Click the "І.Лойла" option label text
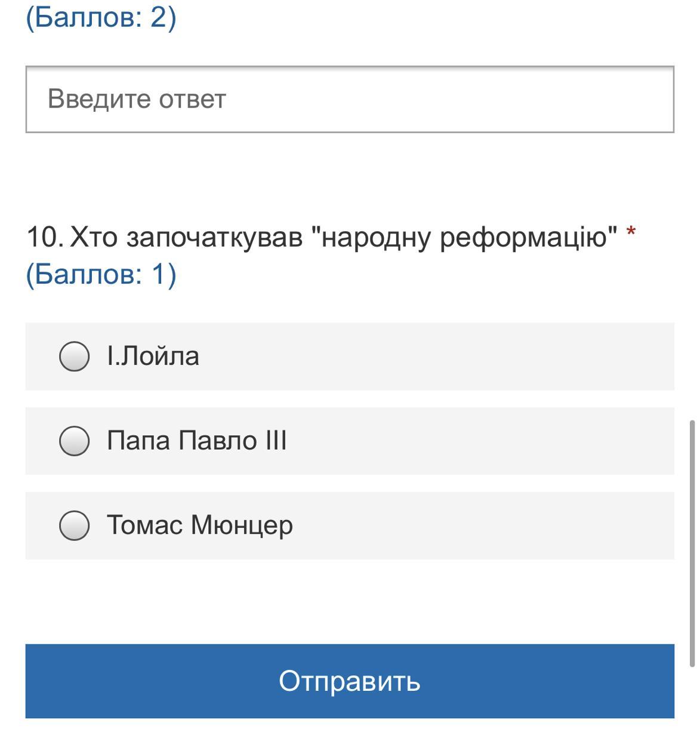Image resolution: width=700 pixels, height=741 pixels. (x=153, y=356)
